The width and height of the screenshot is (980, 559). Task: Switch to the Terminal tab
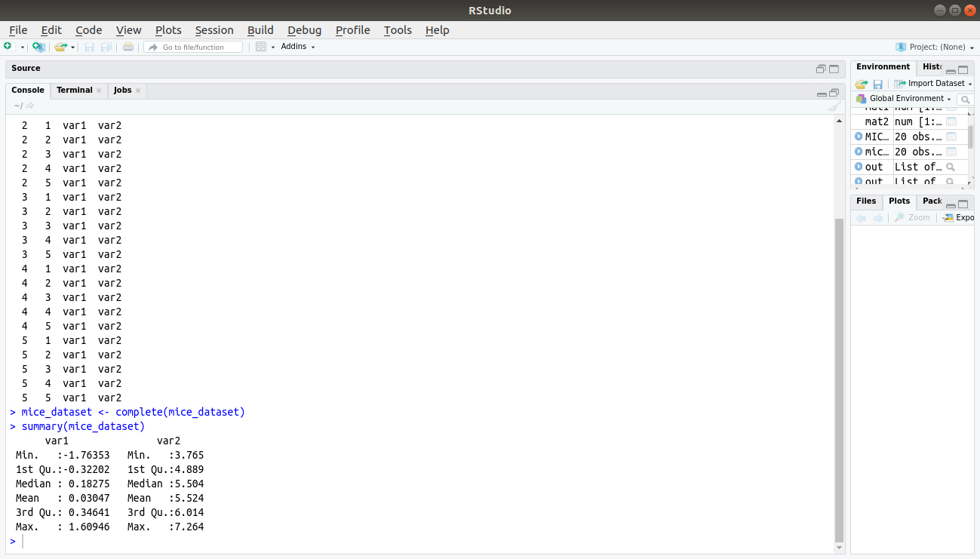point(75,91)
